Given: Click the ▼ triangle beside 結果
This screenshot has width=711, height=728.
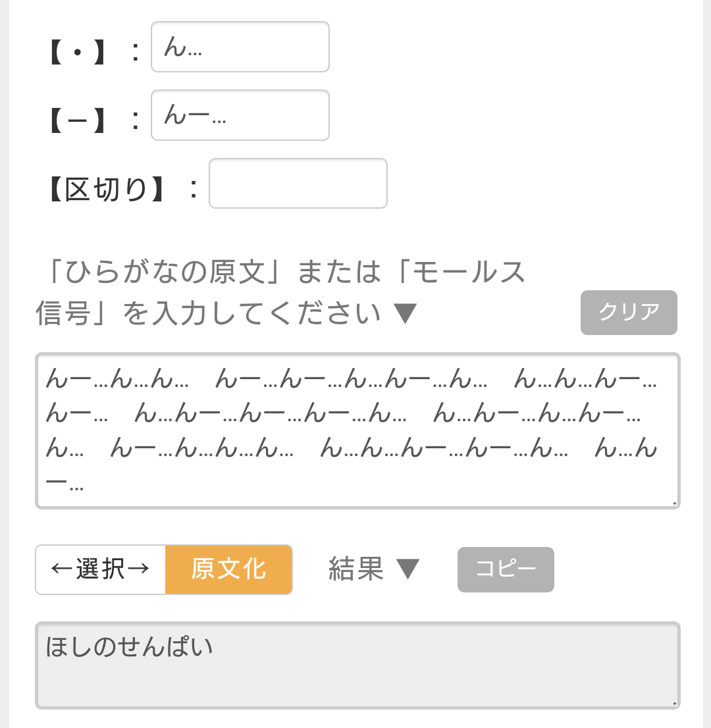Looking at the screenshot, I should pos(408,569).
